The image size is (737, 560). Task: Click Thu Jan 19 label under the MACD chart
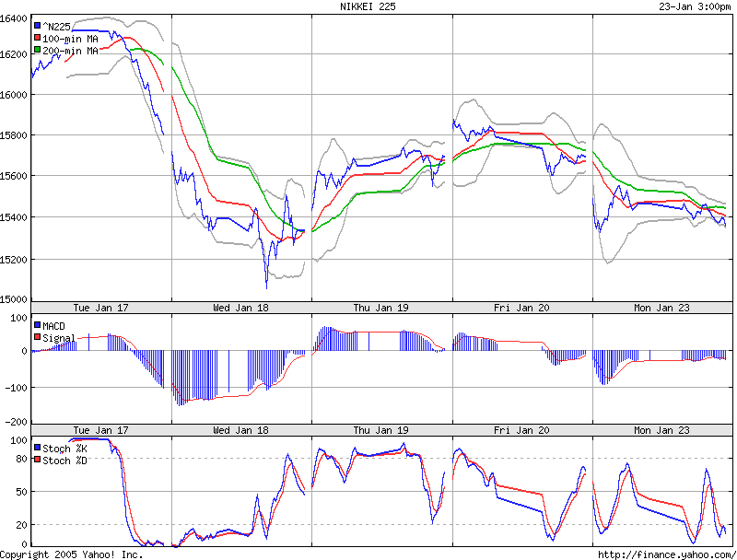[x=380, y=430]
